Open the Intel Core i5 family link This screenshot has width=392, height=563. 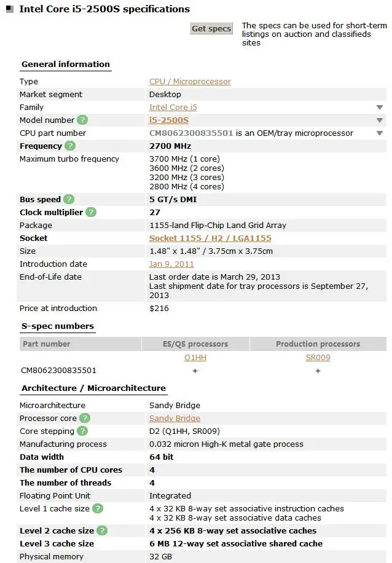click(x=173, y=108)
